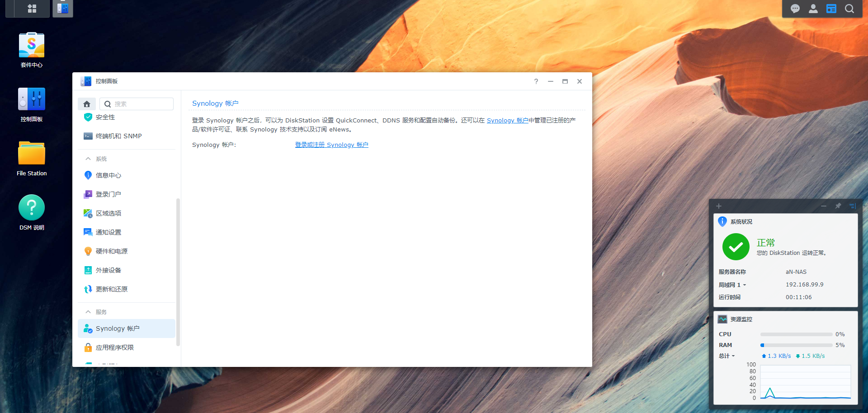The width and height of the screenshot is (868, 413).
Task: Click IP address 192.168.99.9
Action: coord(805,285)
